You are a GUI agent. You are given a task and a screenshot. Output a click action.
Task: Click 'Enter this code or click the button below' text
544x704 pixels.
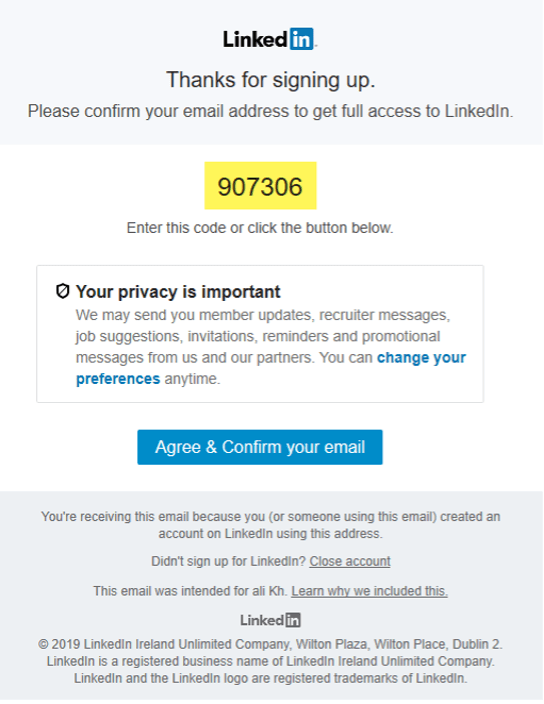(x=260, y=228)
